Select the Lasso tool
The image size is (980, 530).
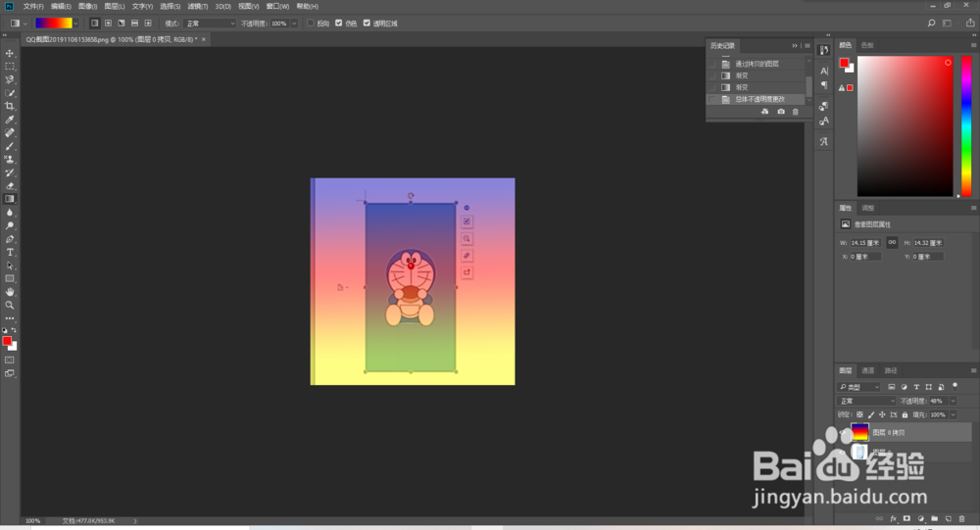pyautogui.click(x=10, y=79)
